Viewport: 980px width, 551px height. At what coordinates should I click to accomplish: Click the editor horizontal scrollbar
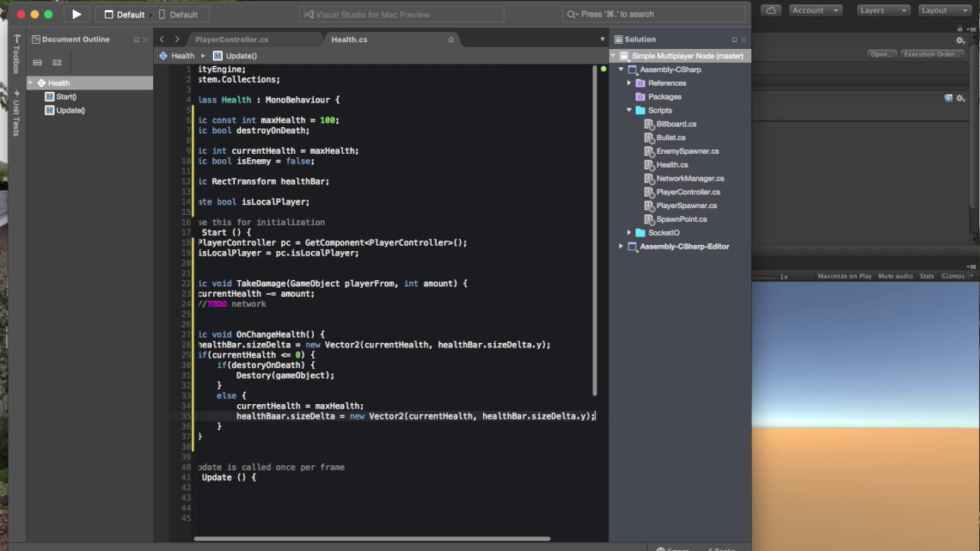click(372, 539)
